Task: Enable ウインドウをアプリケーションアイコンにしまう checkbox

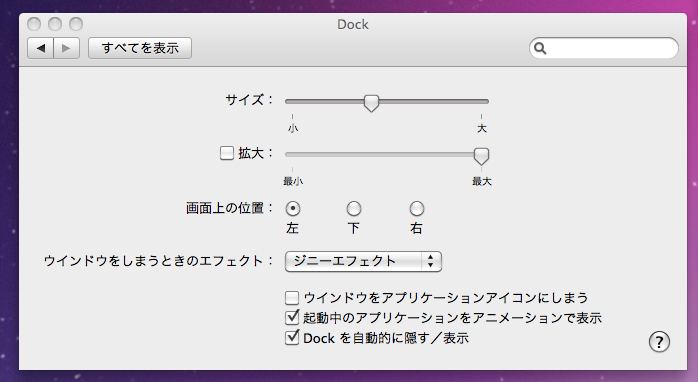Action: [x=292, y=297]
